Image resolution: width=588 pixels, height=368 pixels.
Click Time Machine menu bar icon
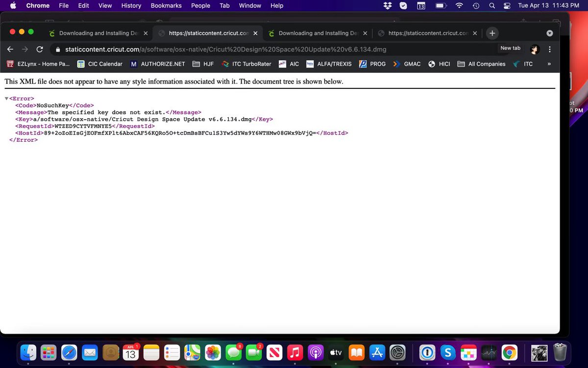click(x=476, y=5)
